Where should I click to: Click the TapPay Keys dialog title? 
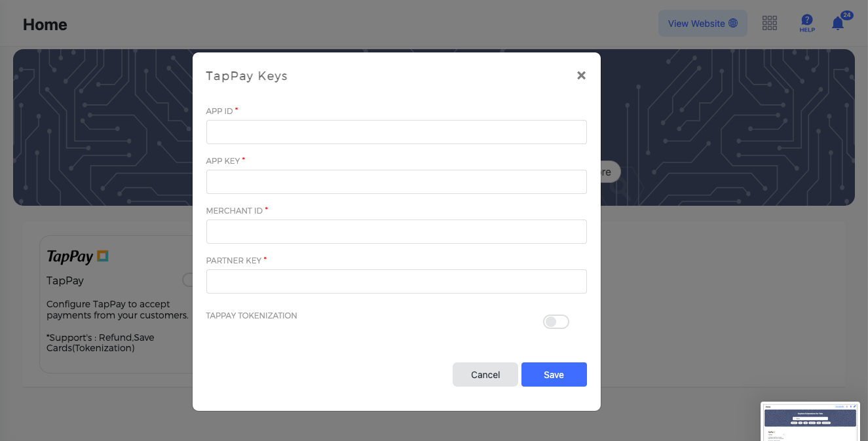(x=246, y=76)
